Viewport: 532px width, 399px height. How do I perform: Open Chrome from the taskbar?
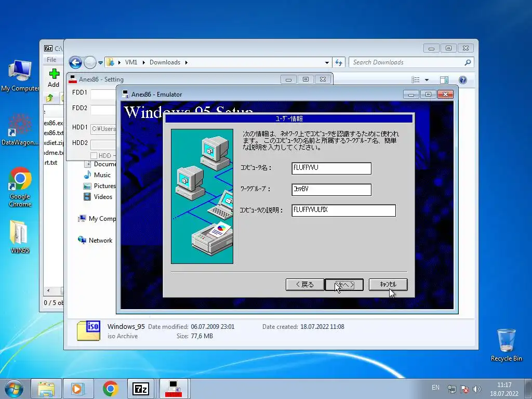click(x=110, y=389)
